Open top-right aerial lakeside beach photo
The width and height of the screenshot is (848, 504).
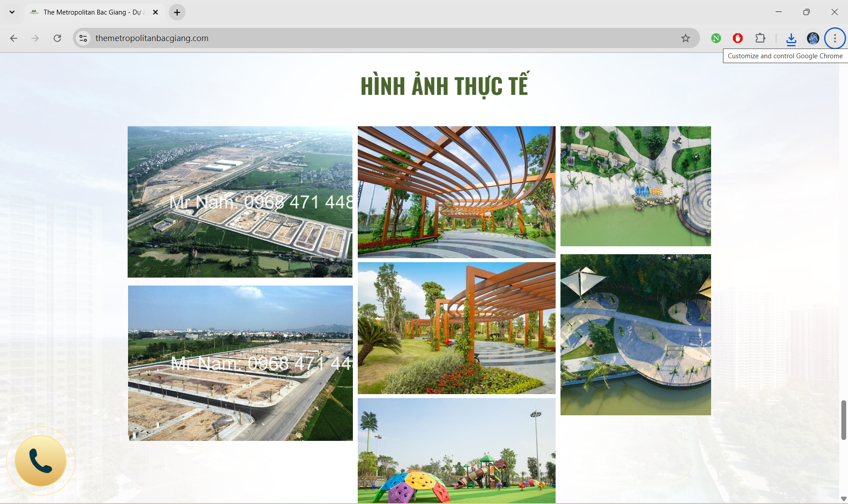635,186
